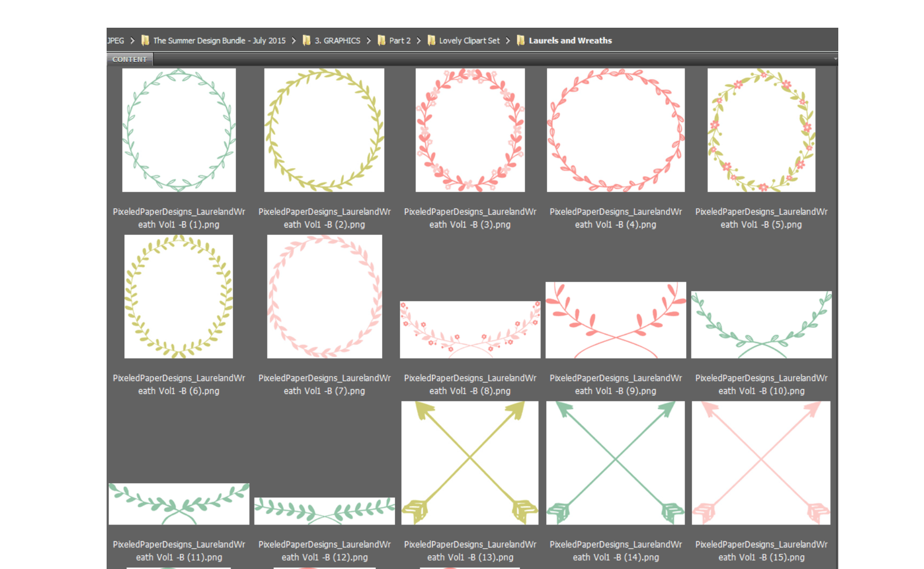Select the coral laurel branch thumbnail (9).png

(x=616, y=320)
